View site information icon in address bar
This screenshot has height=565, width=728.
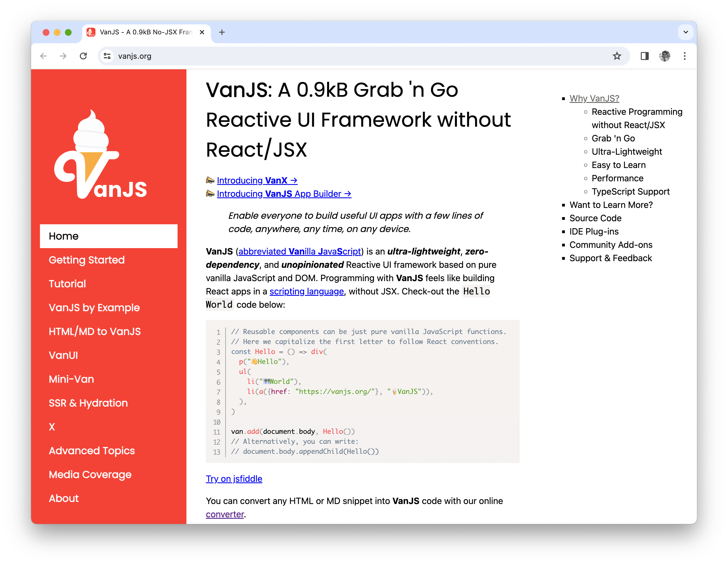tap(107, 56)
